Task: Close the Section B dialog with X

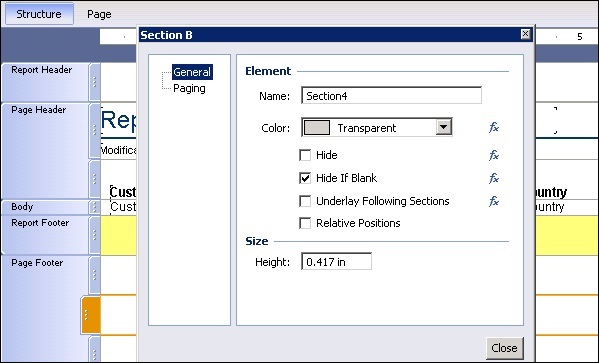Action: [525, 34]
